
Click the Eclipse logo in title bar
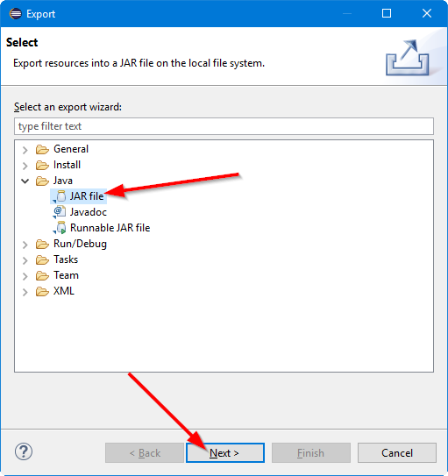[x=16, y=14]
